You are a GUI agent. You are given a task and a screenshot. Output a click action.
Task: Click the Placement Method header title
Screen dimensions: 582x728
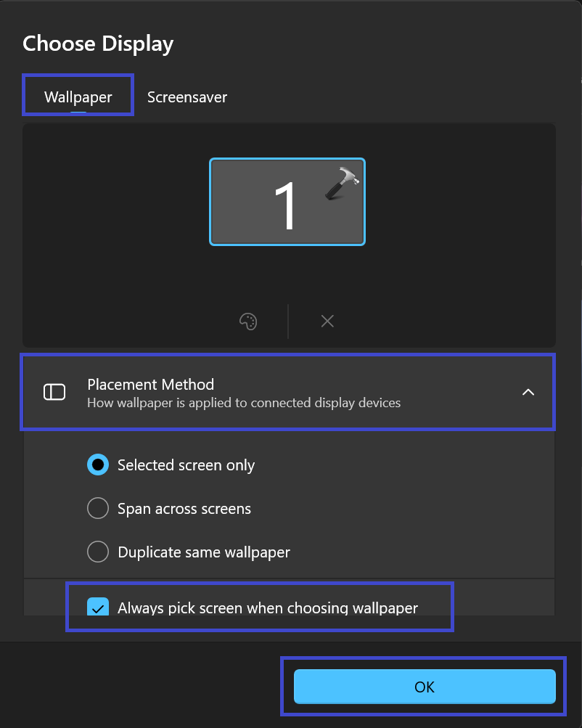150,384
